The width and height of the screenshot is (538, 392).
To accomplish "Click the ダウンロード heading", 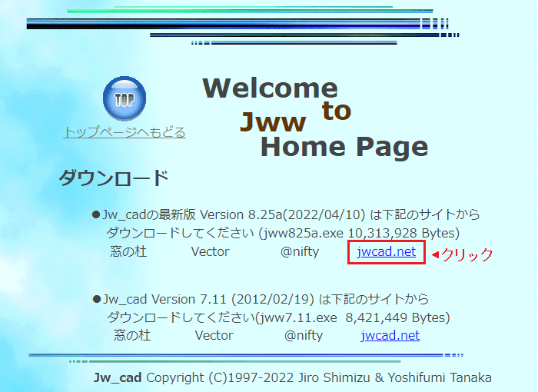I will tap(114, 178).
